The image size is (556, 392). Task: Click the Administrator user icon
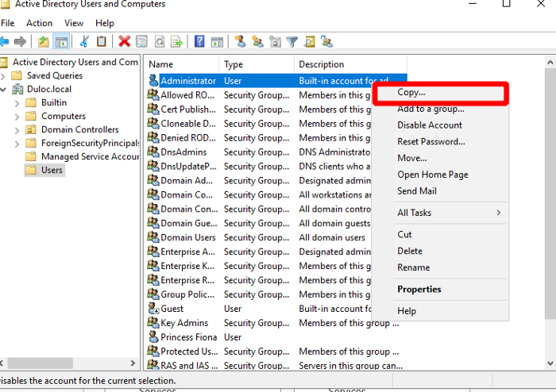tap(153, 80)
